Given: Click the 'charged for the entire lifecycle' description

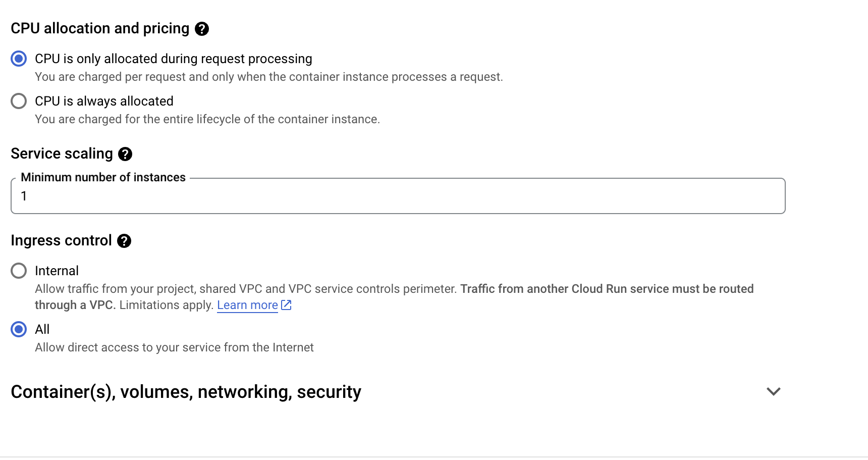Looking at the screenshot, I should tap(207, 119).
